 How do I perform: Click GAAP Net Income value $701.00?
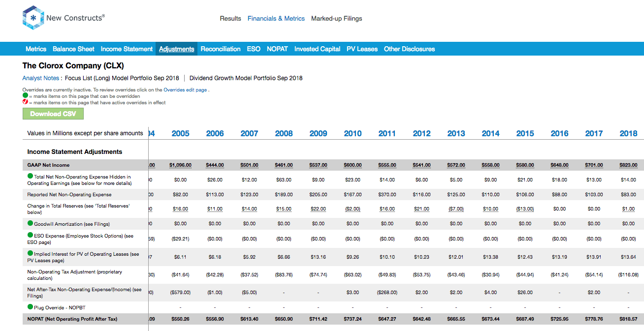tap(594, 165)
